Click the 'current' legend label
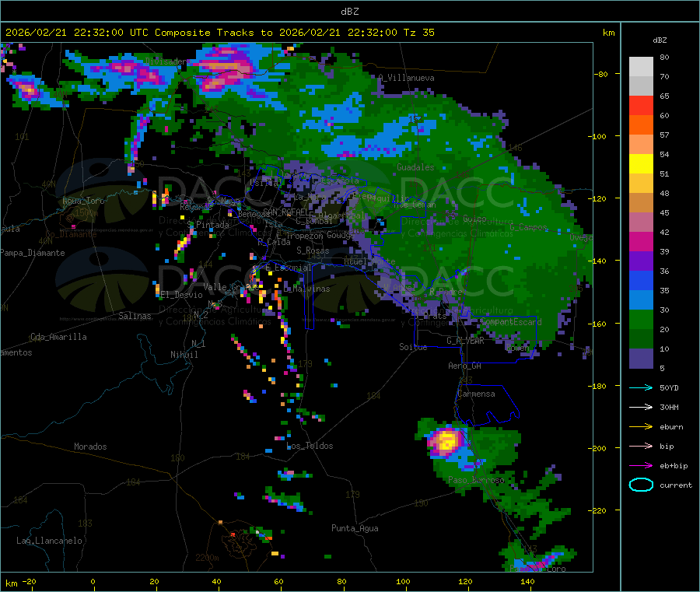Screen dimensions: 700x592 (x=675, y=485)
